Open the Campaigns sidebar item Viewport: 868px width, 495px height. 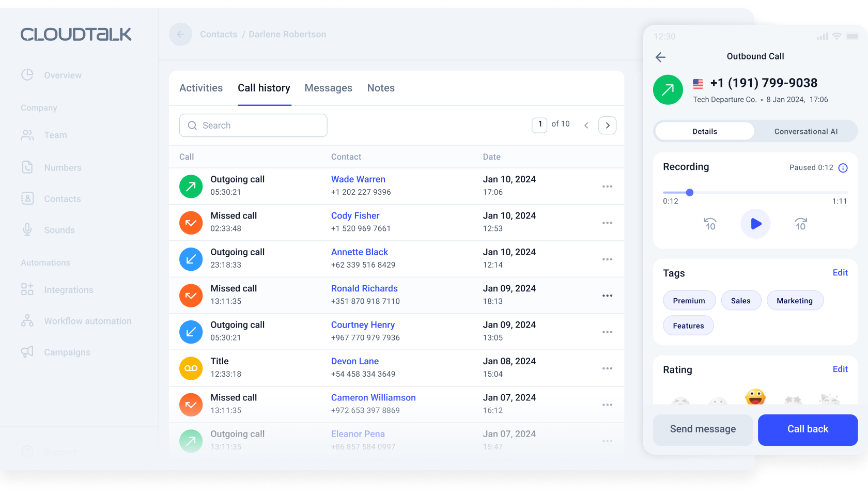coord(67,352)
